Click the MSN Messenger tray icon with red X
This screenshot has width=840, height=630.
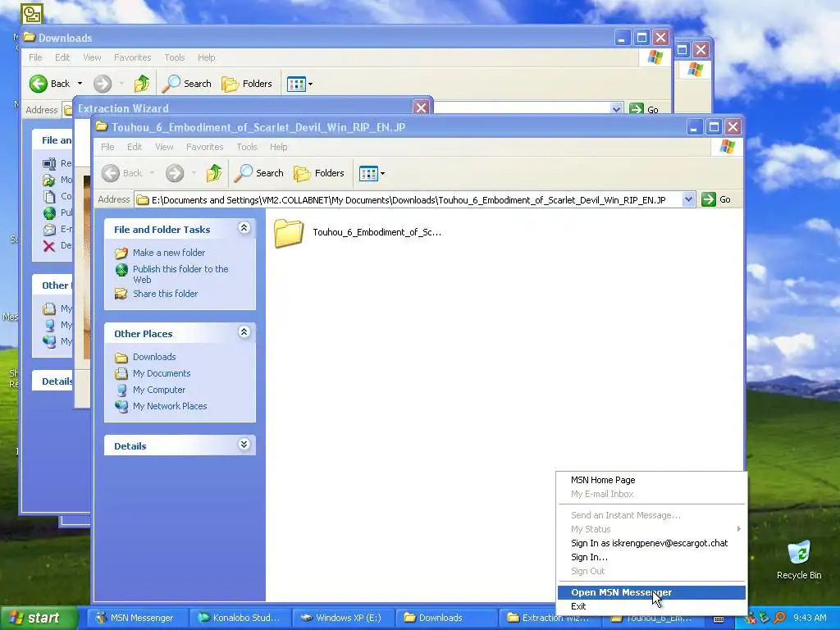pyautogui.click(x=750, y=618)
